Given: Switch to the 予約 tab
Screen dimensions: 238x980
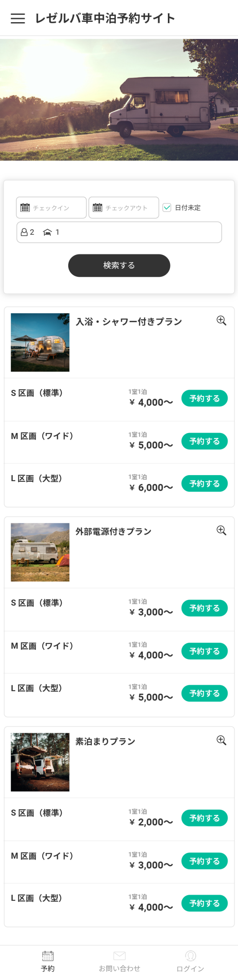Looking at the screenshot, I should coord(48,961).
